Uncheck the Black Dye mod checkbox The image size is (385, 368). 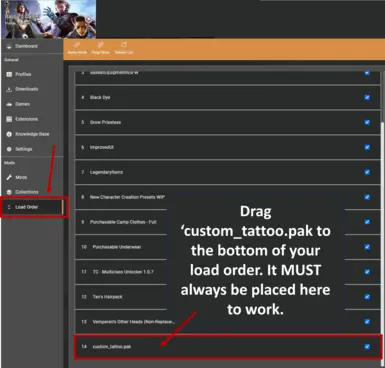(x=367, y=97)
